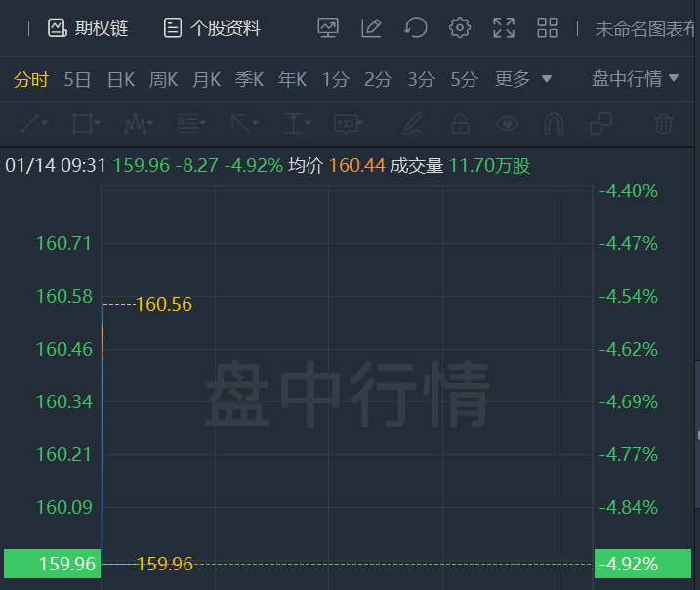Select the trend line drawing tool
Screen dimensions: 700x590
click(34, 124)
